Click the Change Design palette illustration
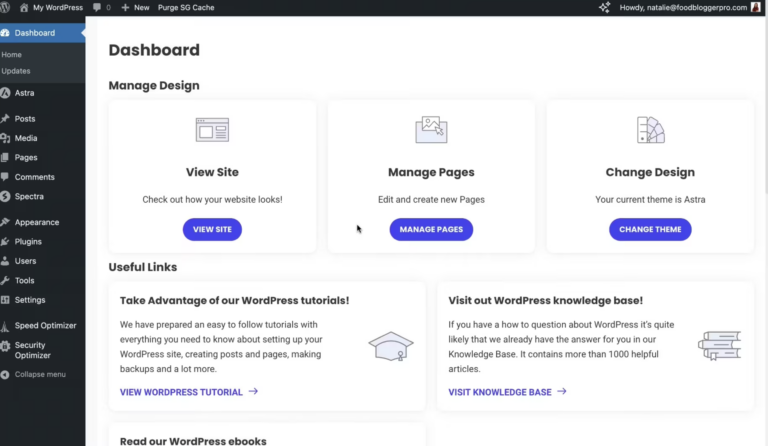 [650, 130]
